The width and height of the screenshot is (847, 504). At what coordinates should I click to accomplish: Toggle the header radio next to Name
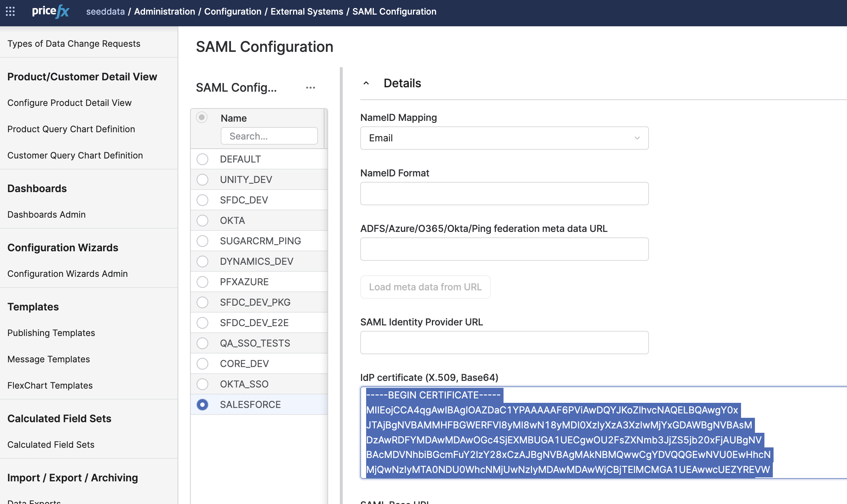[x=202, y=117]
